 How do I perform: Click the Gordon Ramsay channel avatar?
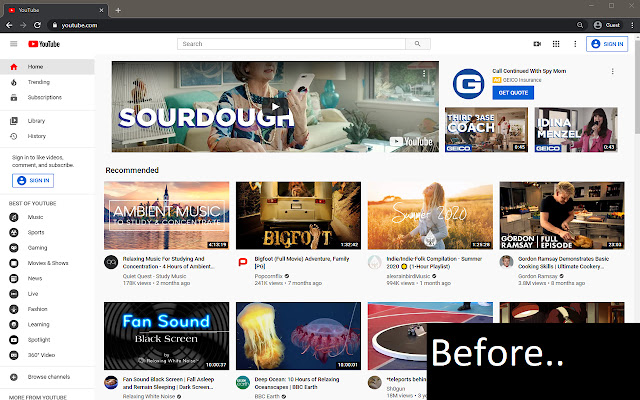506,262
